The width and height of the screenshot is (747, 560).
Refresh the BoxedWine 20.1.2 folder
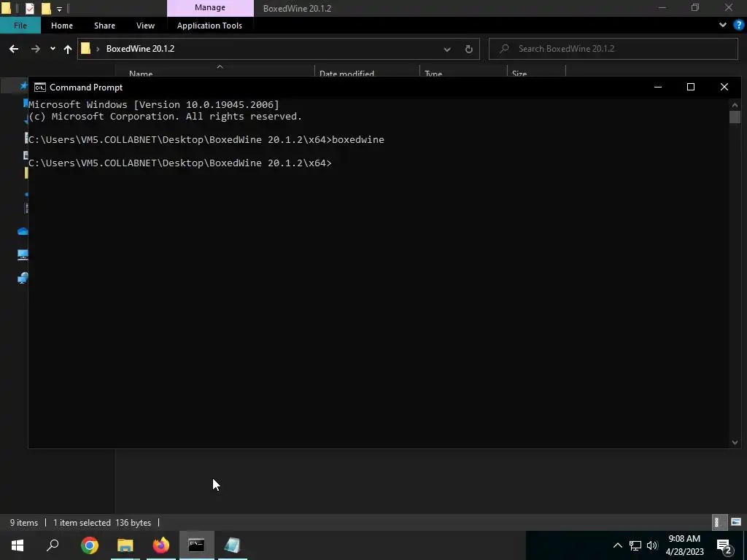[469, 49]
